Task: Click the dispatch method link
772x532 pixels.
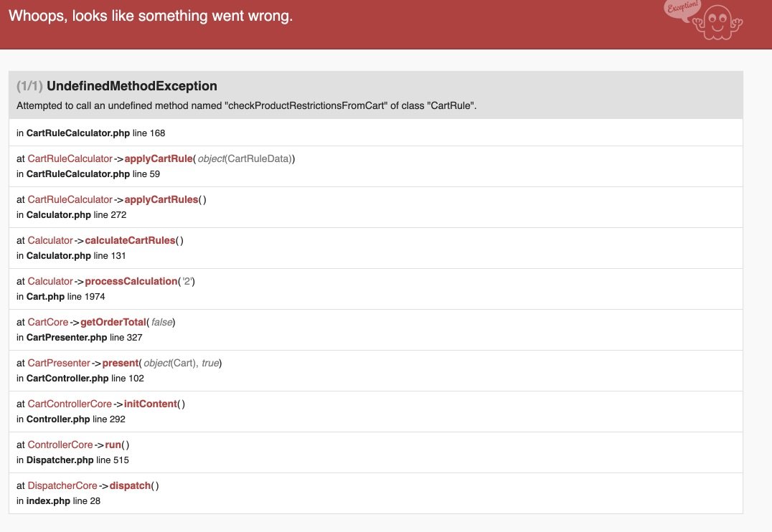Action: [x=131, y=485]
